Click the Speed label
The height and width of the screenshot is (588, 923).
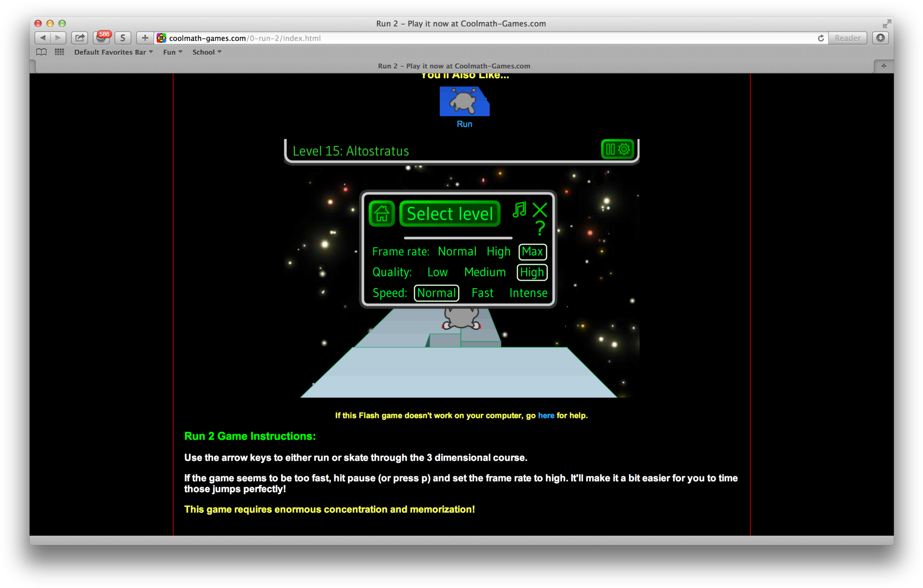pyautogui.click(x=389, y=293)
